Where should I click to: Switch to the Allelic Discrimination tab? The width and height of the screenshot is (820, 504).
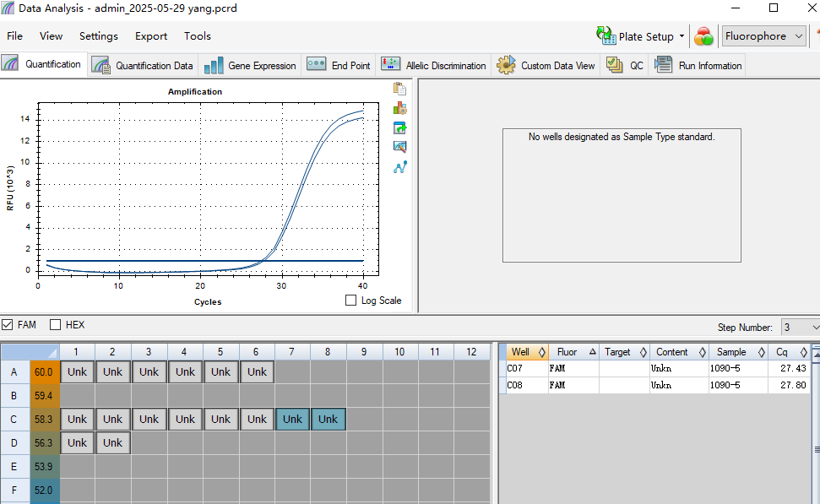[433, 65]
